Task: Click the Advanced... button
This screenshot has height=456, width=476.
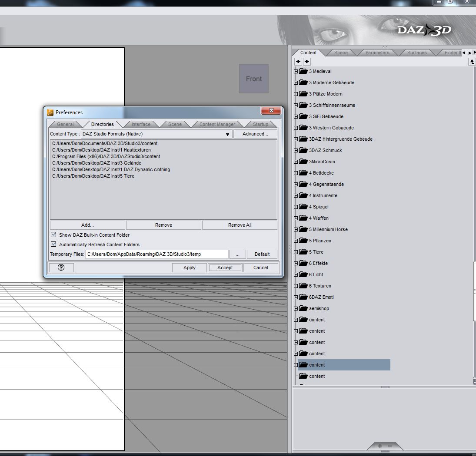Action: click(x=255, y=134)
